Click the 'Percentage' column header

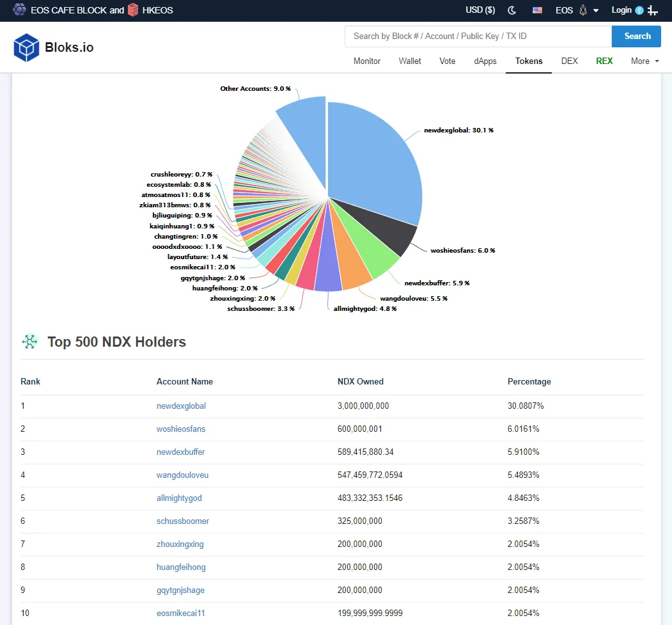click(529, 381)
